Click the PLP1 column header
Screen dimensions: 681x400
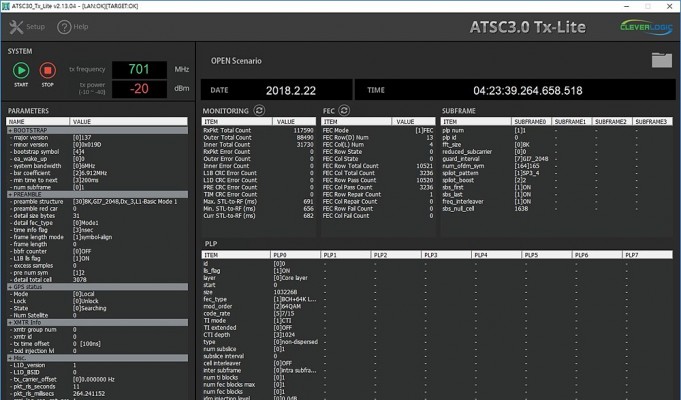(345, 255)
